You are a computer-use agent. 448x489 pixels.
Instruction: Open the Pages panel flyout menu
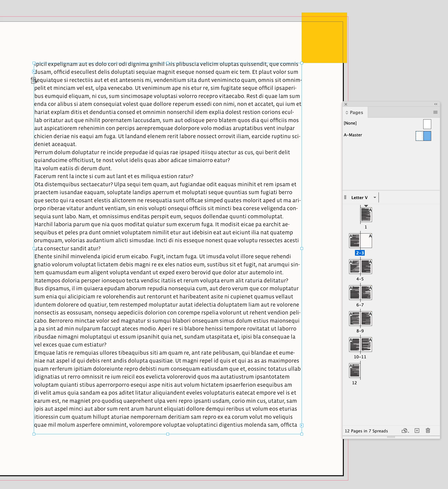coord(435,112)
